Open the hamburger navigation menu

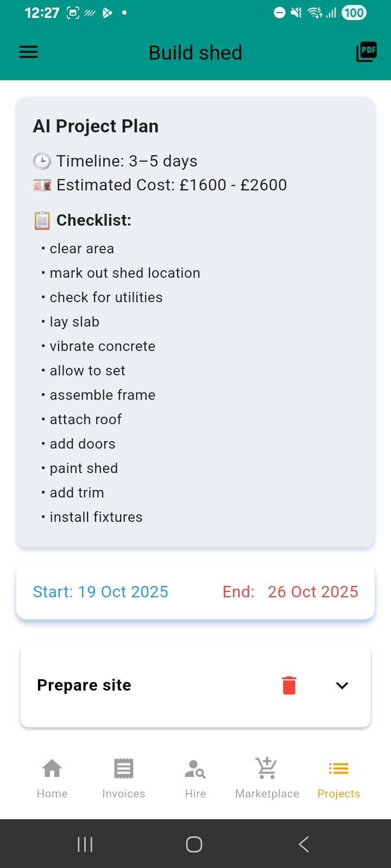[28, 52]
